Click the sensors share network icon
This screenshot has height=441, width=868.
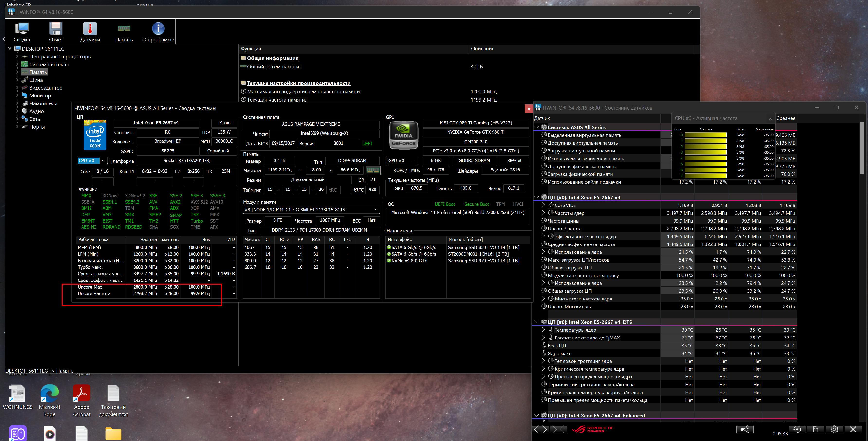pos(745,429)
